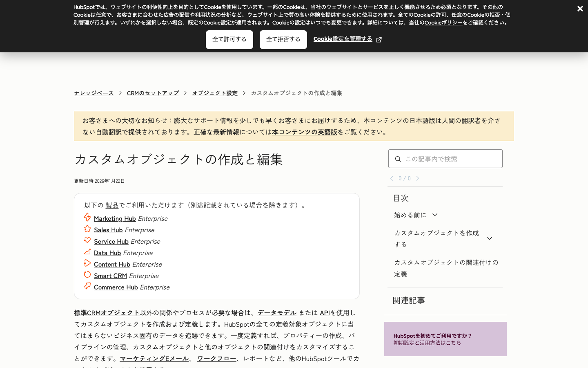Go to next search result arrow
The height and width of the screenshot is (368, 588).
click(418, 178)
